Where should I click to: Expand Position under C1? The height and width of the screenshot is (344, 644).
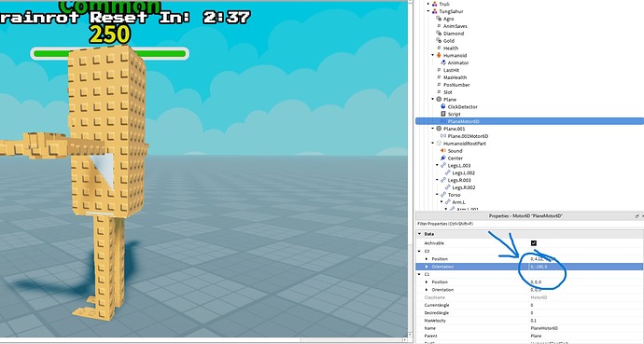(427, 282)
